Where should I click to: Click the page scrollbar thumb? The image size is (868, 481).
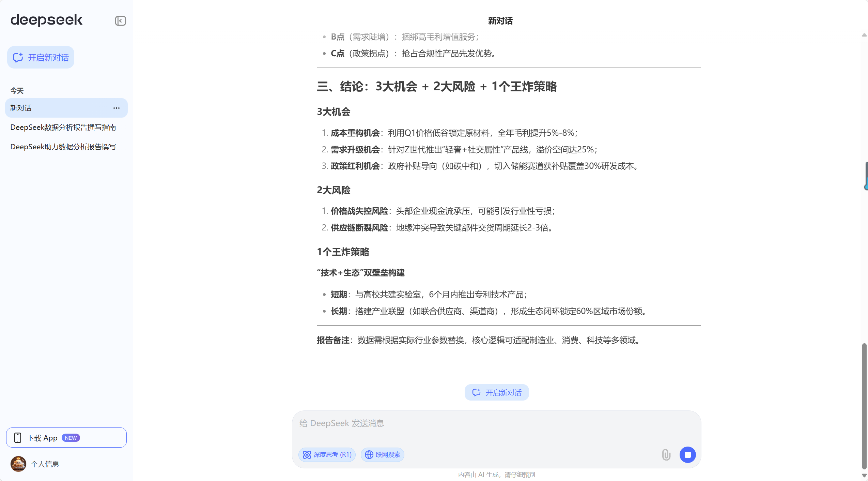click(864, 406)
